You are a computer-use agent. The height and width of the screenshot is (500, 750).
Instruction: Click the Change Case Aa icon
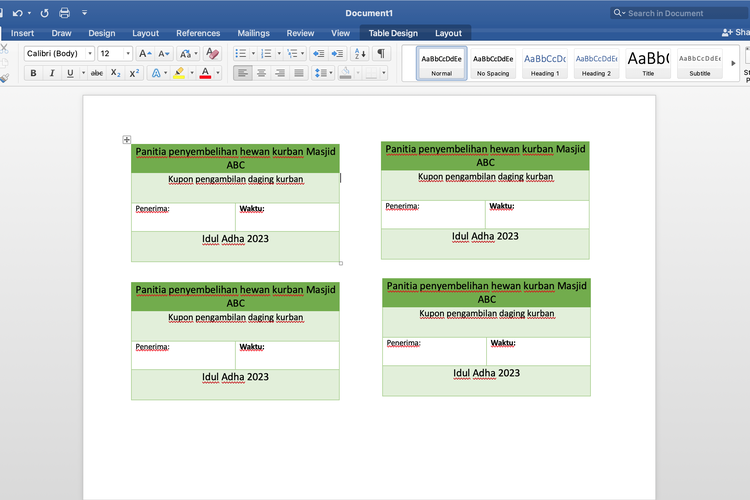186,54
